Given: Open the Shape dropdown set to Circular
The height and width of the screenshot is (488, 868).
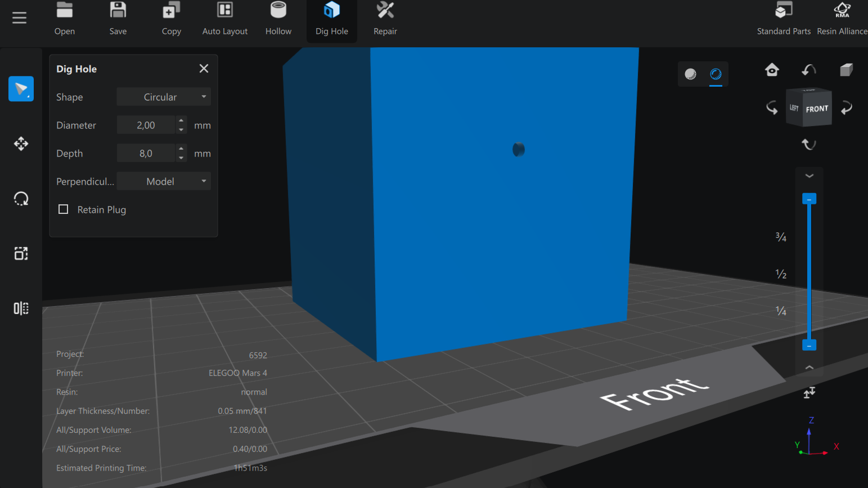Looking at the screenshot, I should [164, 97].
